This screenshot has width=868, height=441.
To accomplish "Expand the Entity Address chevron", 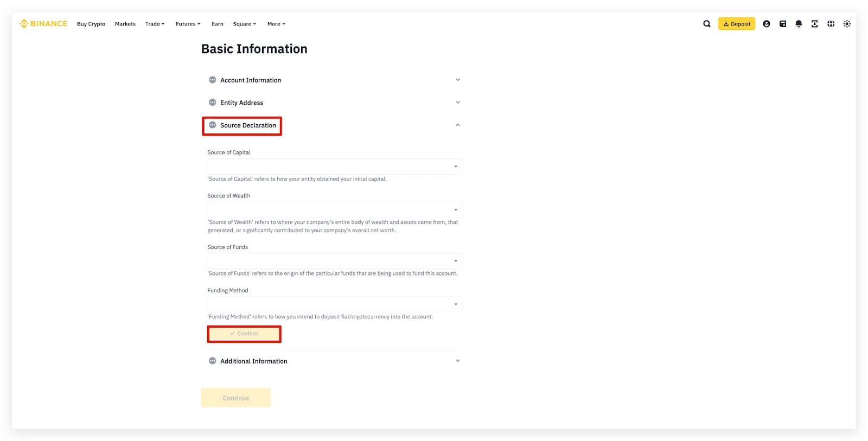I will pyautogui.click(x=458, y=103).
